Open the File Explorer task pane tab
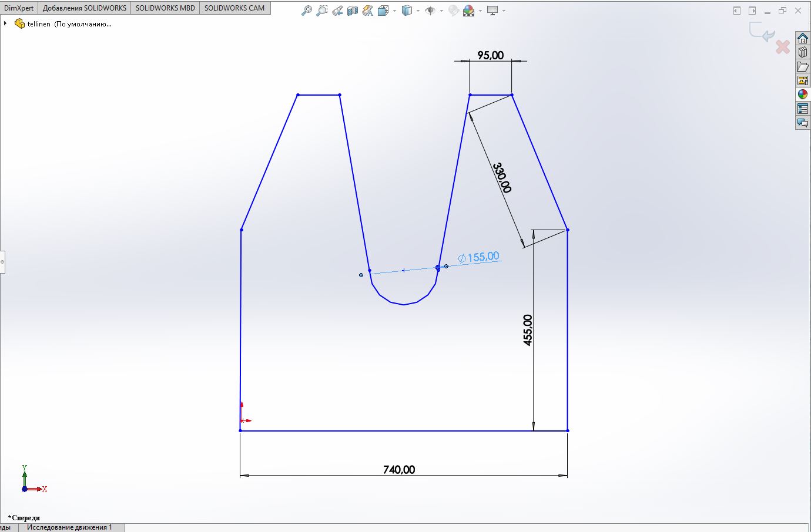 click(803, 66)
